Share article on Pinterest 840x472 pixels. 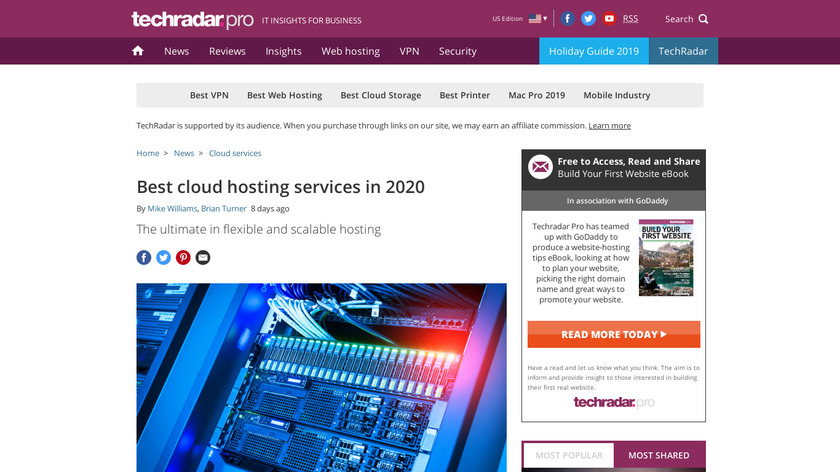tap(183, 258)
